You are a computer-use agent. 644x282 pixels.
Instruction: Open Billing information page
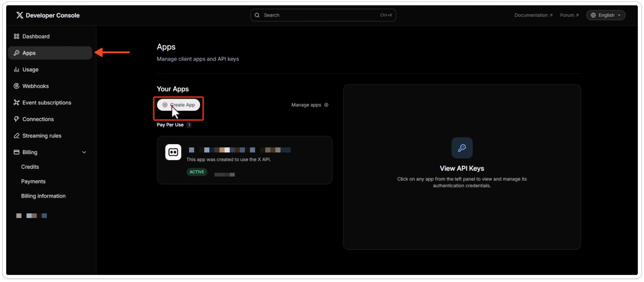point(43,196)
